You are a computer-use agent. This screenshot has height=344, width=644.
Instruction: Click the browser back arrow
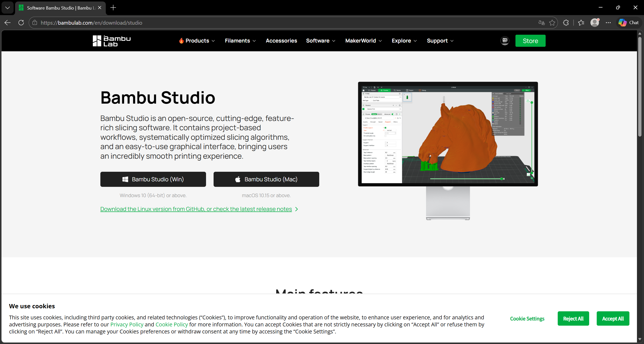8,23
